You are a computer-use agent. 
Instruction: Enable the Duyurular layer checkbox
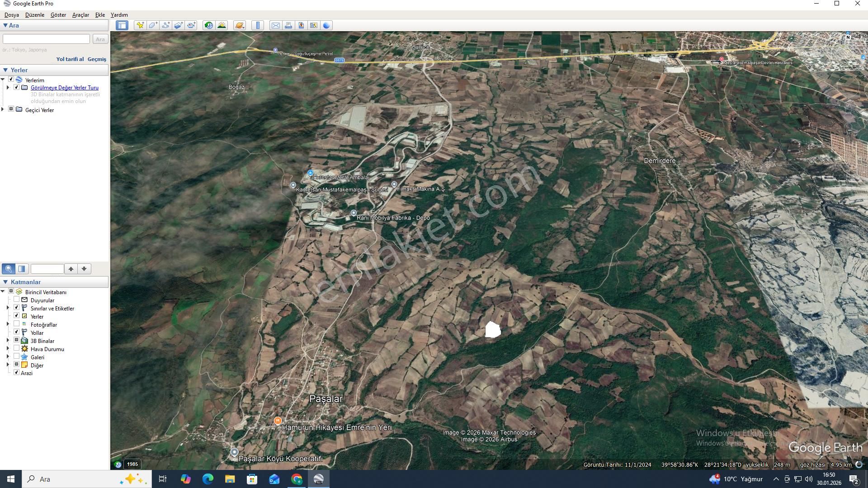point(17,300)
